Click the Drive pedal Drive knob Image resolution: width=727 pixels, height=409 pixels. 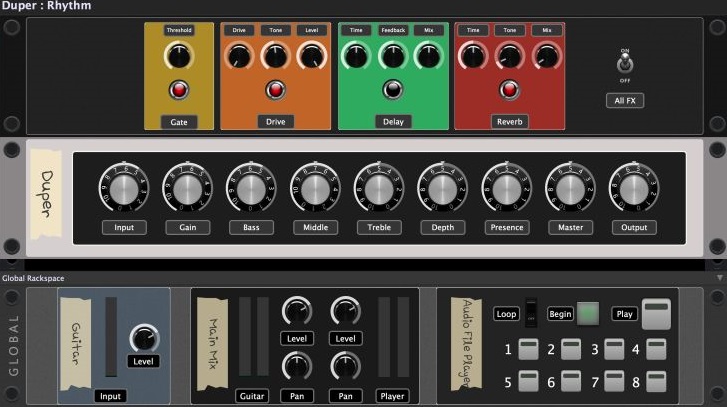pyautogui.click(x=239, y=57)
